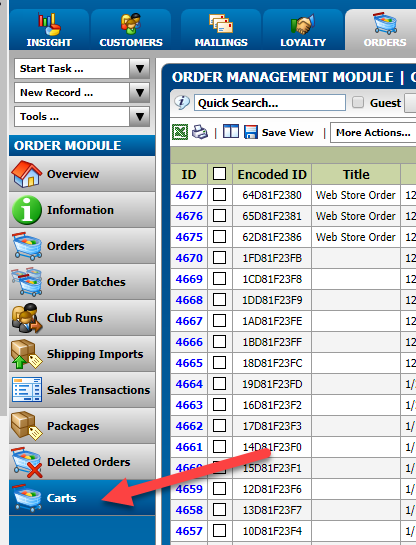416x545 pixels.
Task: Click the Tools combo box
Action: [x=82, y=116]
